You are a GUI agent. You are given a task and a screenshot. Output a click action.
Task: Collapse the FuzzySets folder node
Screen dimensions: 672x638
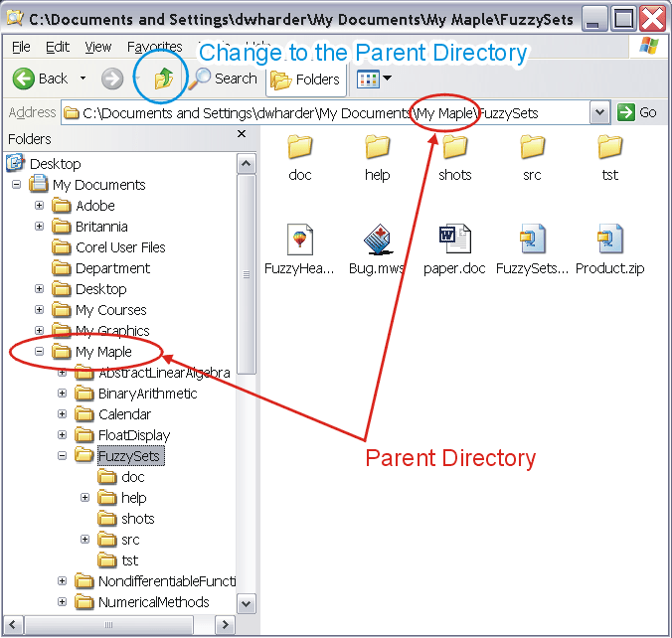[x=63, y=455]
